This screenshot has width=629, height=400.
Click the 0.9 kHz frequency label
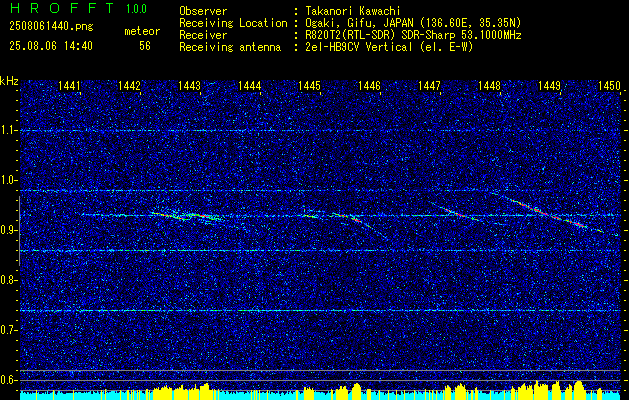pos(9,230)
